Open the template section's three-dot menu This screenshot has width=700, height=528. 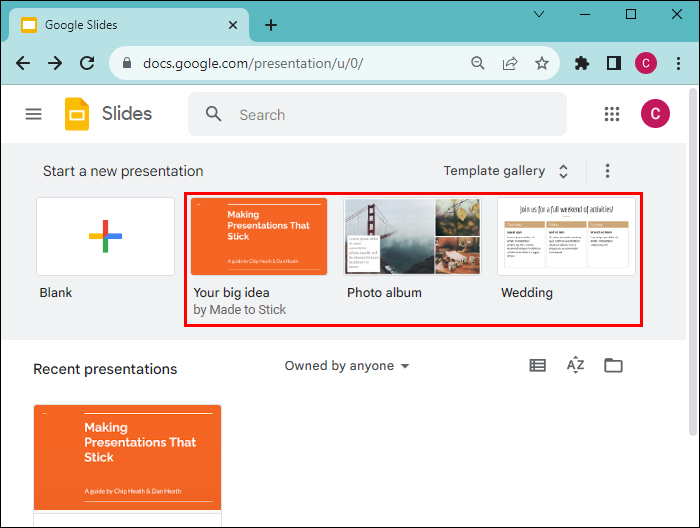[607, 171]
